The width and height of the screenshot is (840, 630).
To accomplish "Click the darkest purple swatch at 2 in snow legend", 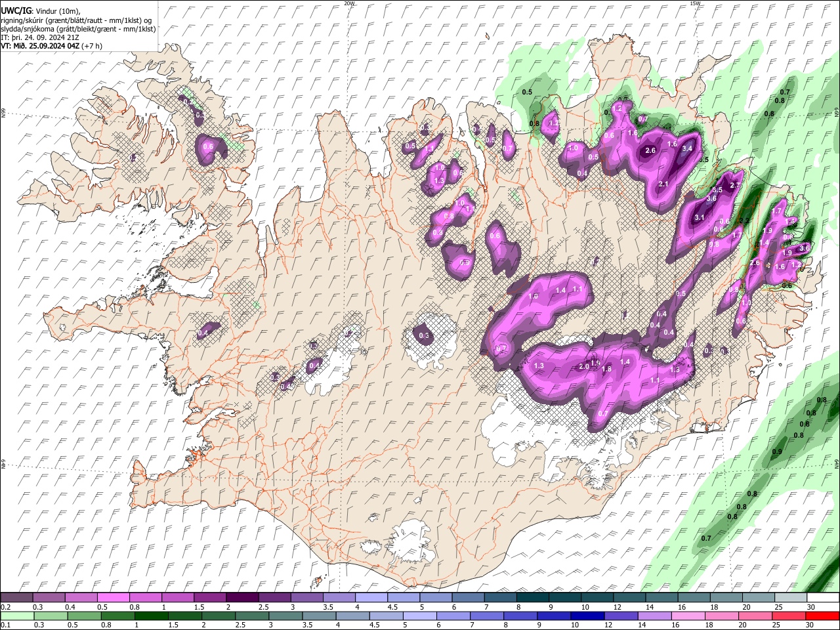I will point(241,598).
